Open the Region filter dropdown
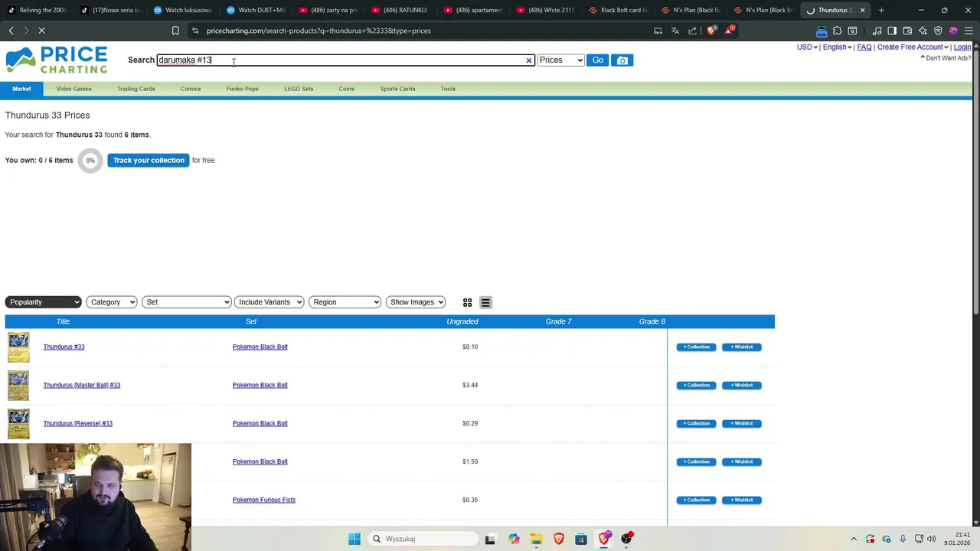 pyautogui.click(x=345, y=302)
